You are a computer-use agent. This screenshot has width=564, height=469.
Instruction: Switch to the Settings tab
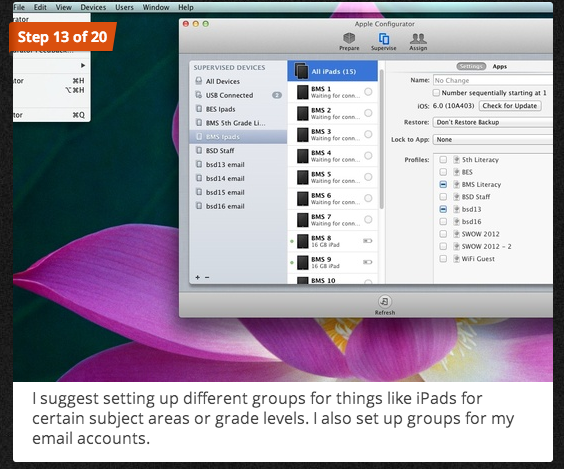tap(471, 66)
